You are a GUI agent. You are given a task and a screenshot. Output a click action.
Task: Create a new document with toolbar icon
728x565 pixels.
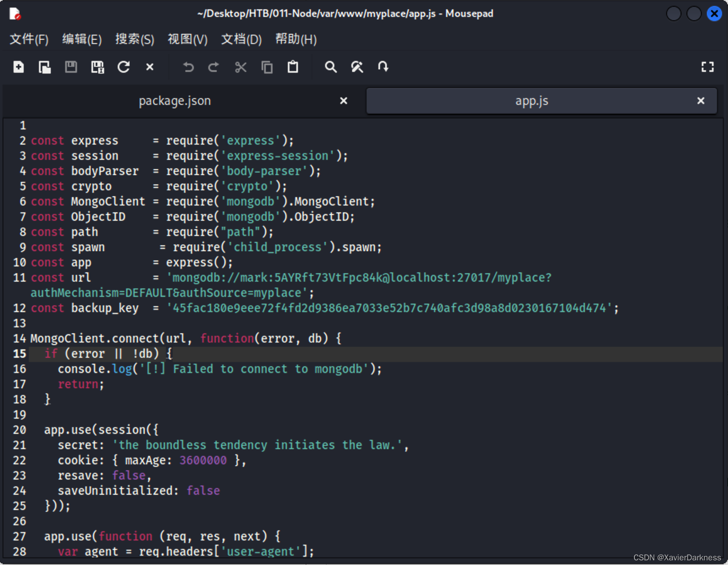click(x=19, y=67)
